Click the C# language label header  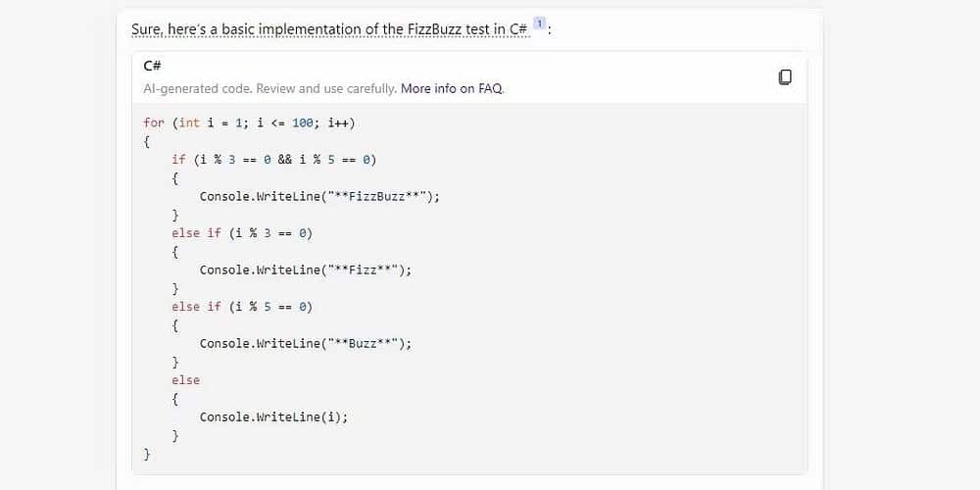[x=152, y=66]
